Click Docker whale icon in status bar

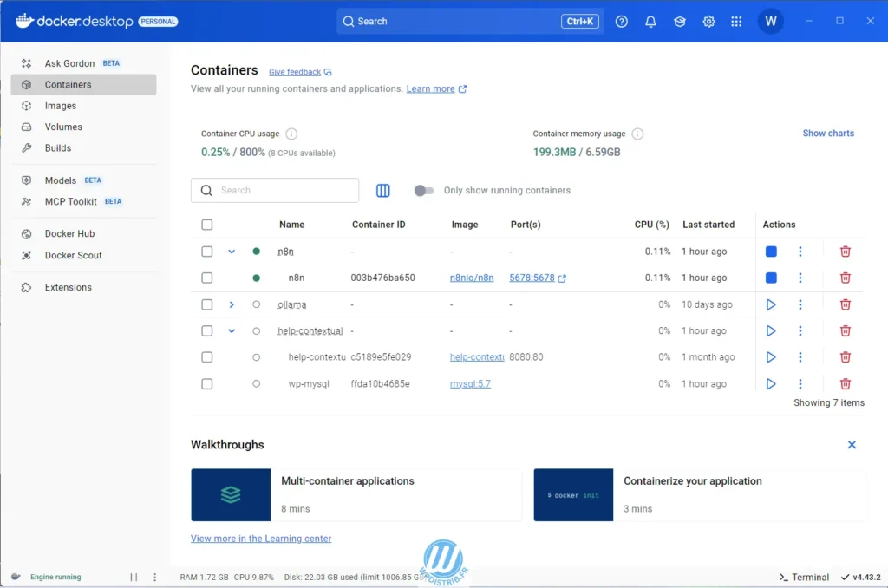tap(16, 577)
